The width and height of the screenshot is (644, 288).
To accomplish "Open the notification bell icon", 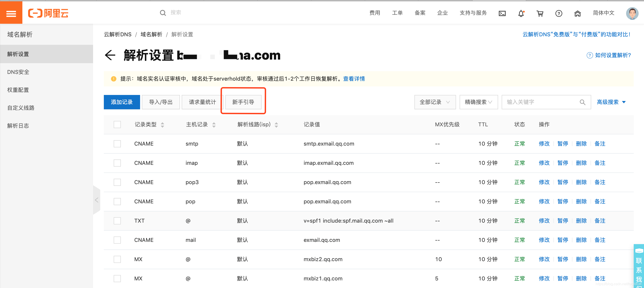I will point(521,13).
